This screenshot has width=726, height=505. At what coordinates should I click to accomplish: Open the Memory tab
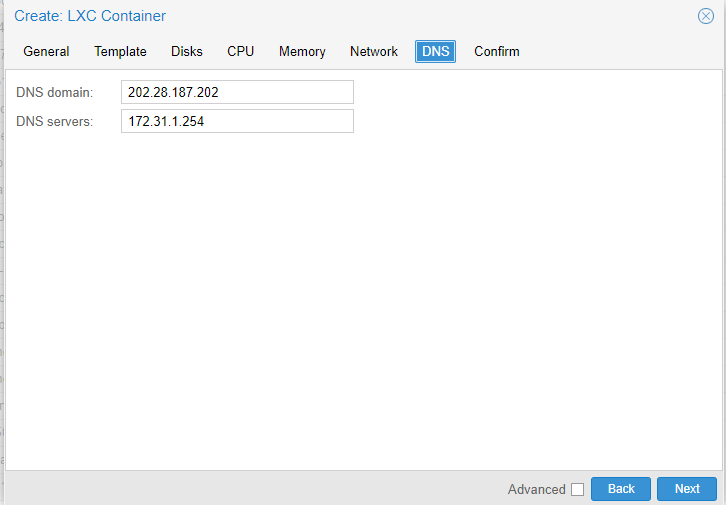tap(302, 51)
